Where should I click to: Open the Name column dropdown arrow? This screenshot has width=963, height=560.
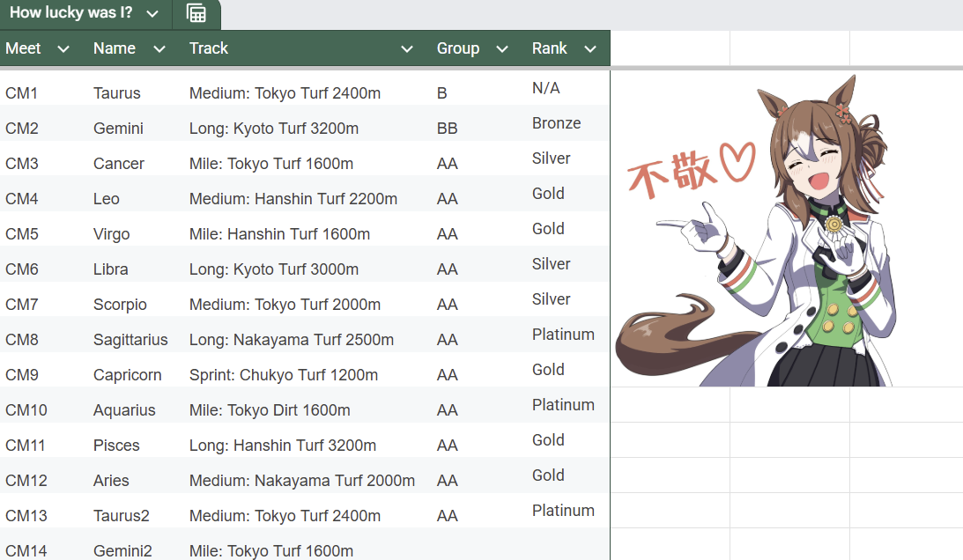(x=159, y=49)
